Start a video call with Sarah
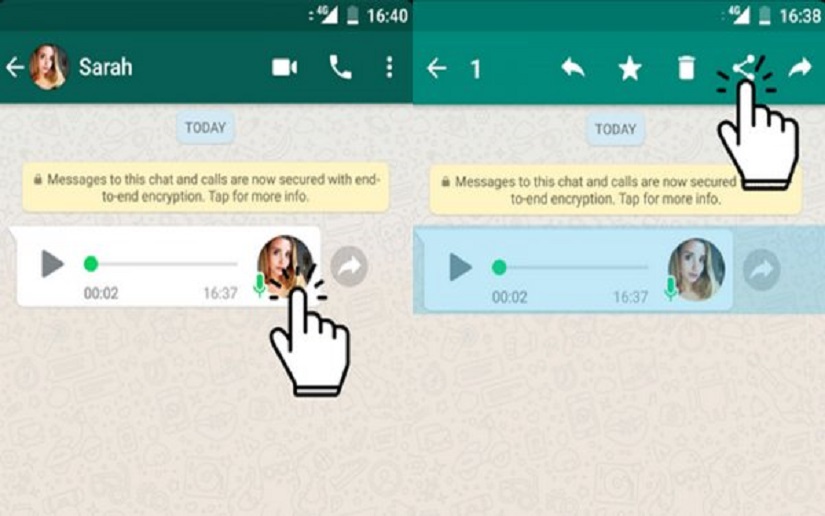This screenshot has width=825, height=516. point(285,67)
